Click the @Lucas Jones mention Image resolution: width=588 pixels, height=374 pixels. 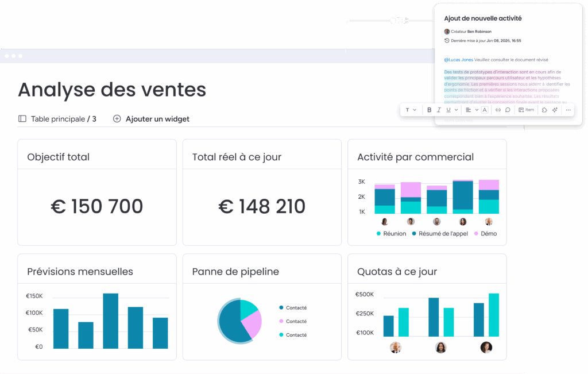458,60
